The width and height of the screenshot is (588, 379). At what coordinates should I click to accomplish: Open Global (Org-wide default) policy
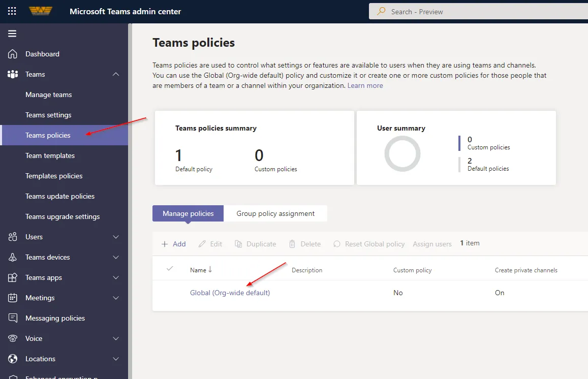coord(230,293)
